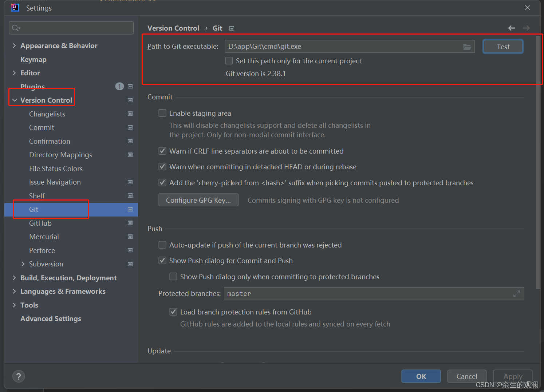Toggle Add 'cherry-picked from' suffix checkbox

point(162,182)
